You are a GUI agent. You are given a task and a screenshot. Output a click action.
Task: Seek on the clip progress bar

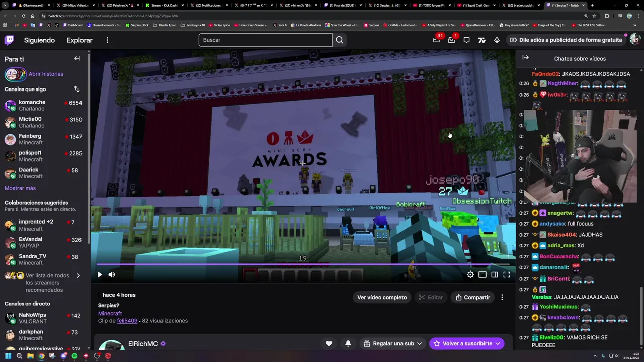pos(303,264)
